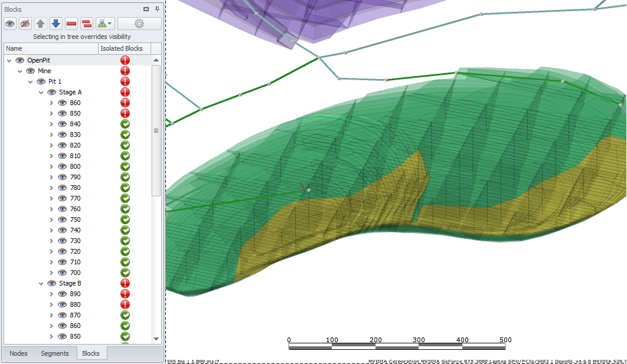The width and height of the screenshot is (627, 364).
Task: Open the hierarchy tree dropdown button
Action: click(x=105, y=24)
